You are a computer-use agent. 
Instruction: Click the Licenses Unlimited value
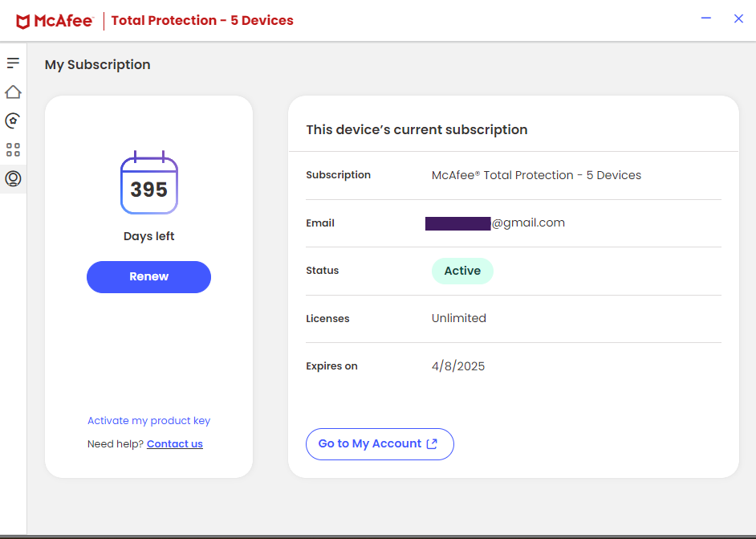[x=458, y=318]
